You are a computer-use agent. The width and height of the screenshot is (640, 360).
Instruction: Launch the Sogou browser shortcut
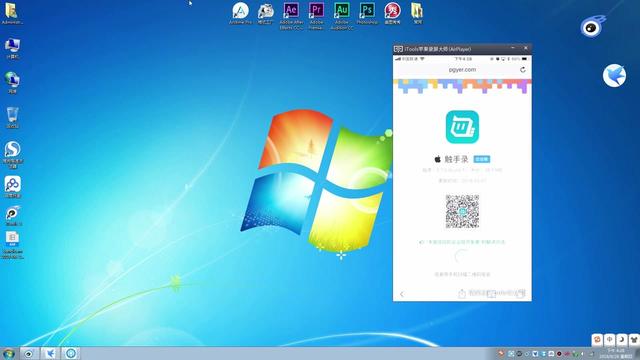coord(13,154)
